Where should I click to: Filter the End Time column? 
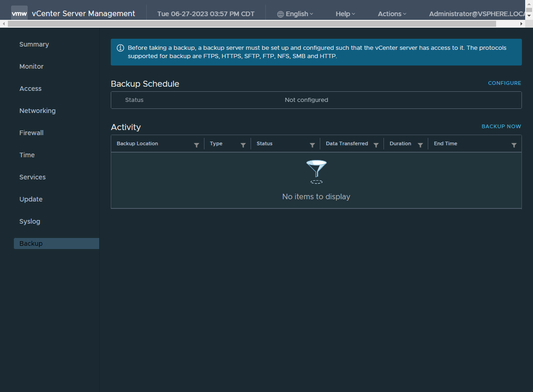[514, 145]
